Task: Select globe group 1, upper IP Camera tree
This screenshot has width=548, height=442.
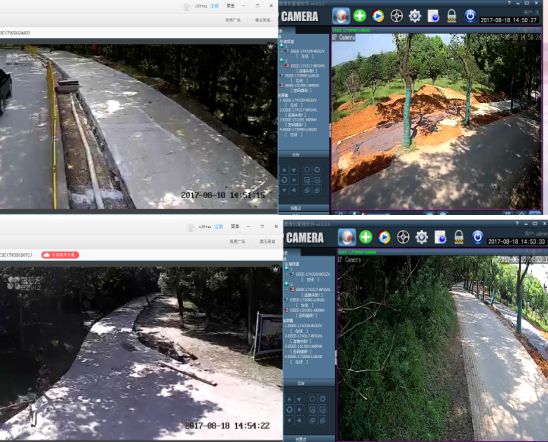Action: [282, 46]
